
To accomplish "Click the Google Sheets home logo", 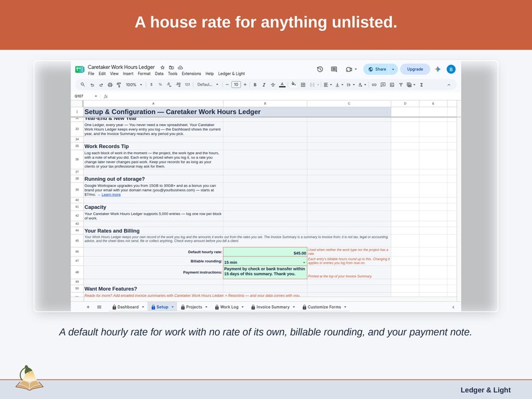I will click(79, 69).
